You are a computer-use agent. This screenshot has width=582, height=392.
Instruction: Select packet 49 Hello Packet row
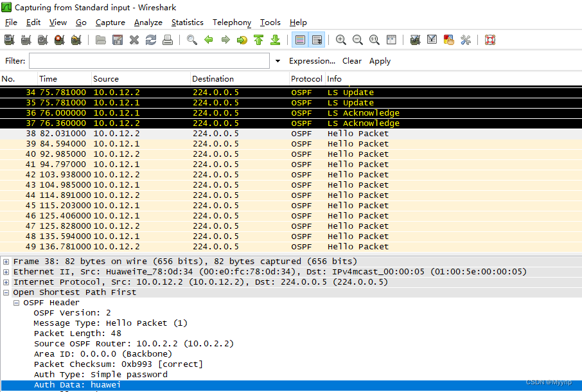pos(291,247)
